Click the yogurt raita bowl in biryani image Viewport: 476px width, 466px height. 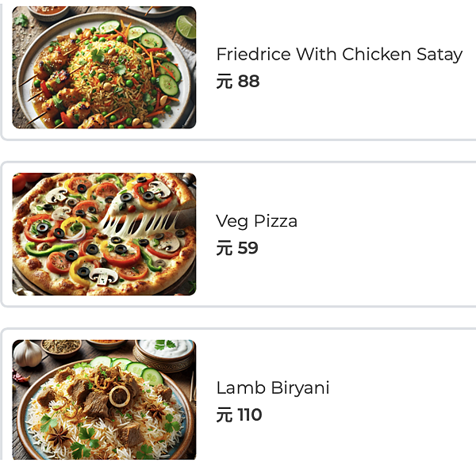[x=166, y=352]
